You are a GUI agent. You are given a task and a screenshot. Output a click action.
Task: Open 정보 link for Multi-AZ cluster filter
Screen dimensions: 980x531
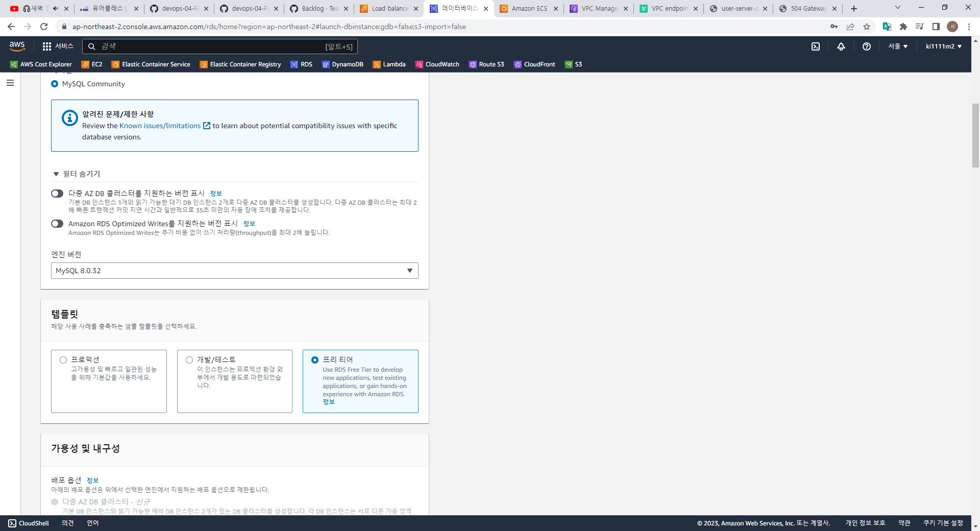[216, 194]
